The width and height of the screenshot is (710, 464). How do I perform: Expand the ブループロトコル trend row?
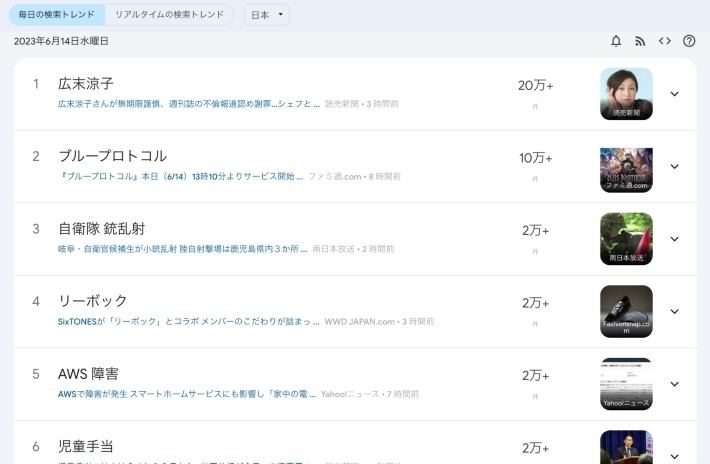coord(674,166)
